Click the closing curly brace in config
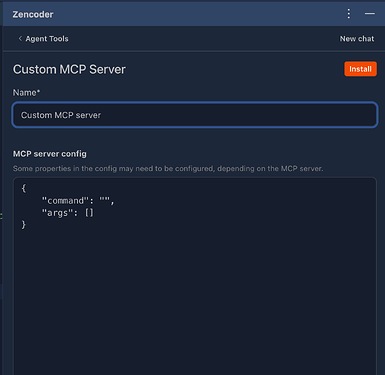The width and height of the screenshot is (385, 375). 24,225
